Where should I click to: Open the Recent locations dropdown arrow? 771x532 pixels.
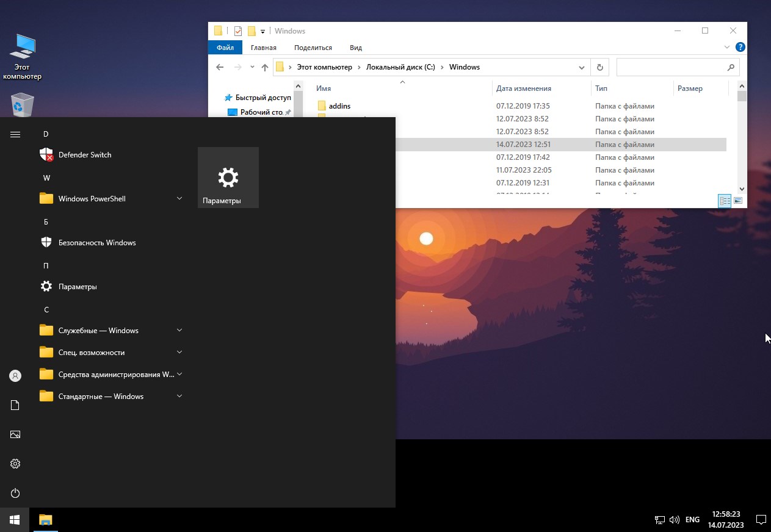click(x=252, y=67)
